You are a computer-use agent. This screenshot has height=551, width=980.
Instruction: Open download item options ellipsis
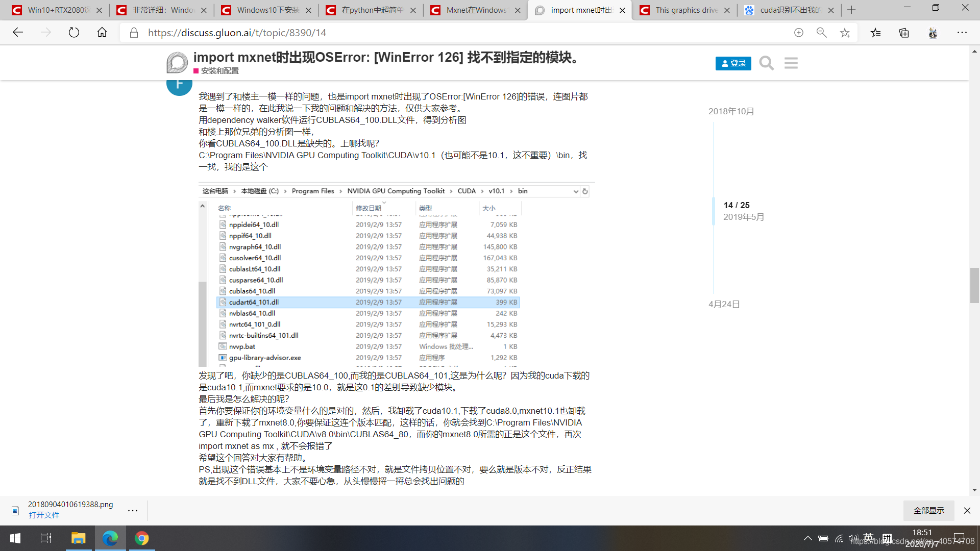click(133, 510)
